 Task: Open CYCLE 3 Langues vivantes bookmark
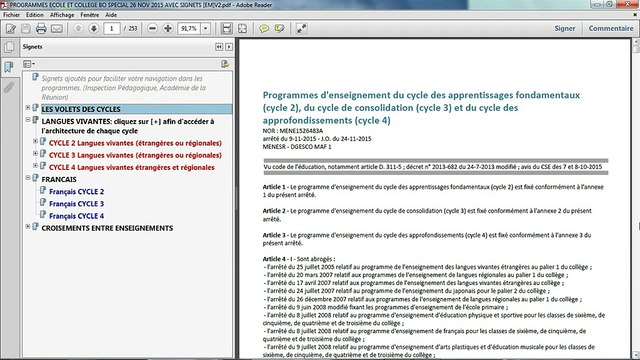(135, 156)
